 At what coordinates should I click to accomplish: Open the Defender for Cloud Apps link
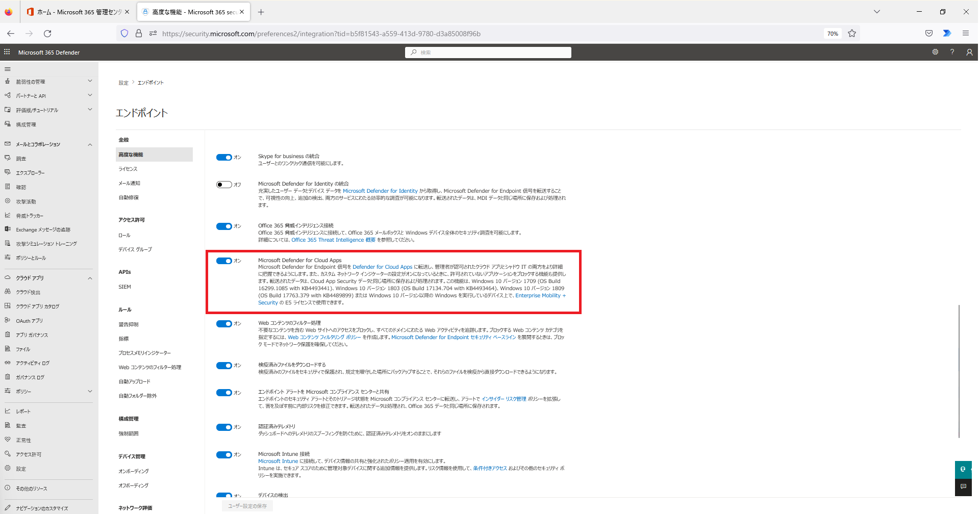click(x=382, y=267)
